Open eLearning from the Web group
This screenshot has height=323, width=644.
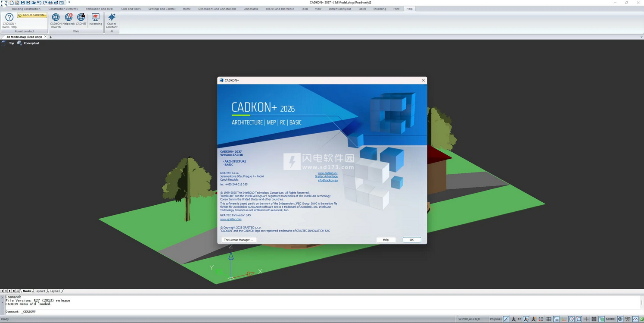[96, 19]
